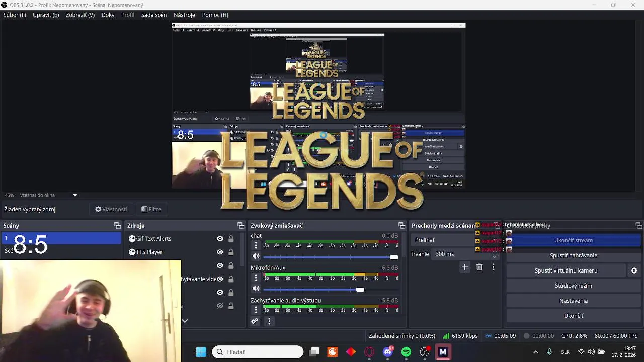Image resolution: width=644 pixels, height=362 pixels.
Task: Click the TTS Player source browser icon
Action: pos(132,252)
